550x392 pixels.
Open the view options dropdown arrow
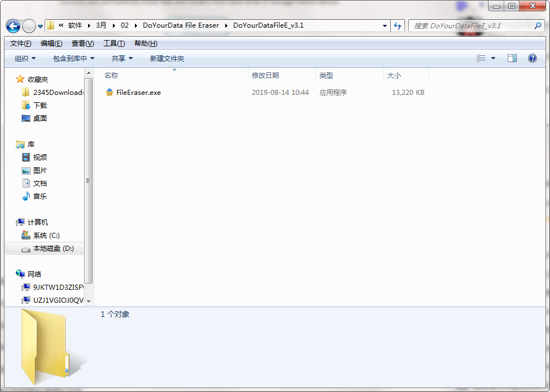point(493,58)
